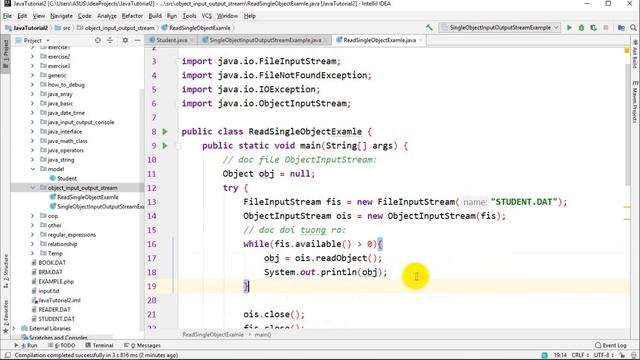
Task: Click the Build project hammer icon
Action: 429,28
